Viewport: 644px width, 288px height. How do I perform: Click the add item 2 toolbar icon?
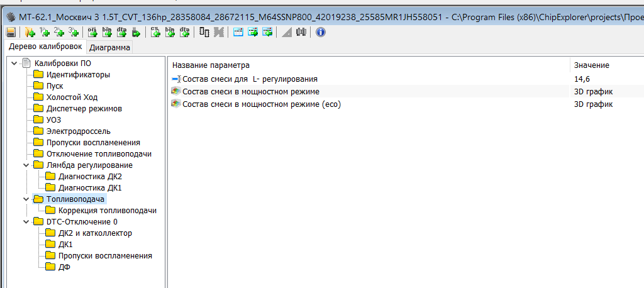[59, 32]
